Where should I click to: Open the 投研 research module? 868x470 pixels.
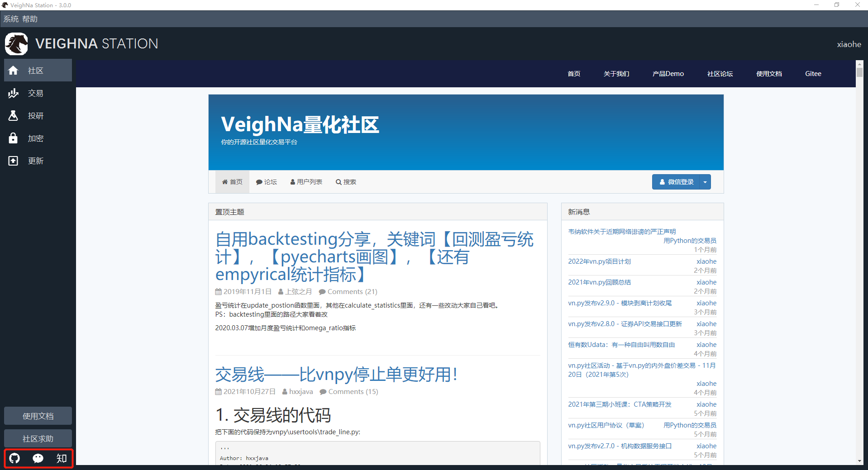[38, 115]
